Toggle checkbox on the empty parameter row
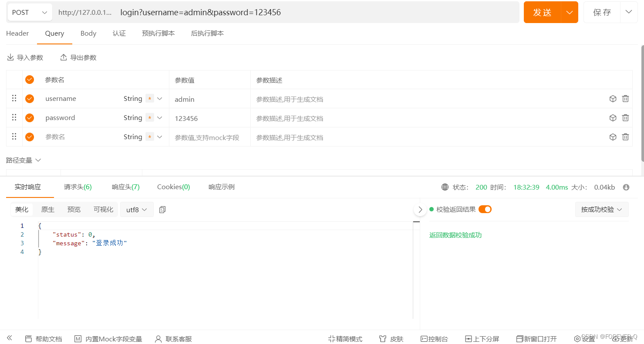 tap(30, 137)
